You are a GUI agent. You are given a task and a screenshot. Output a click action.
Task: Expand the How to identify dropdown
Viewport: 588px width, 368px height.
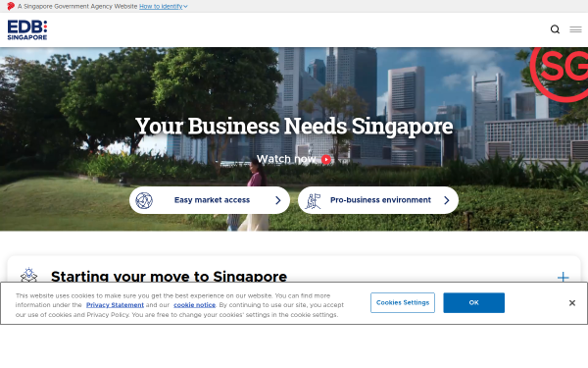pyautogui.click(x=164, y=7)
